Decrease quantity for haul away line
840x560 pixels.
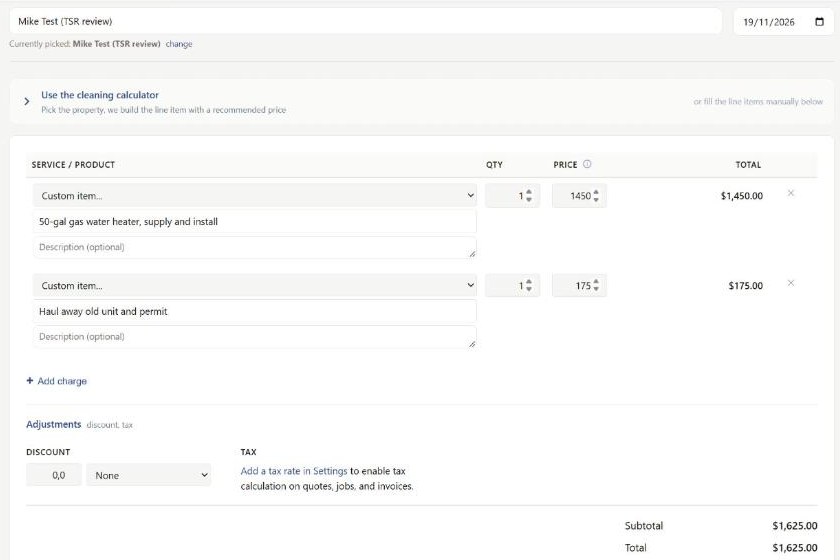529,289
